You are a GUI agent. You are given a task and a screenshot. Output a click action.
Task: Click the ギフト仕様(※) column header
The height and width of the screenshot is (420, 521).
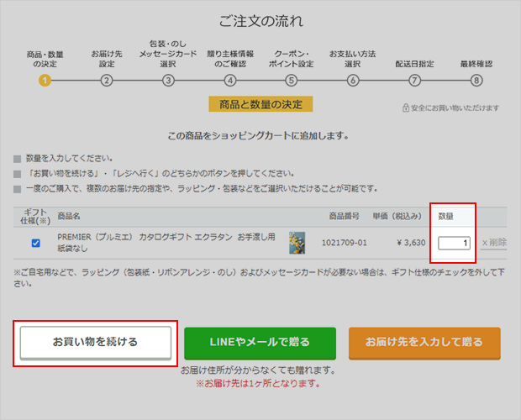coord(35,217)
